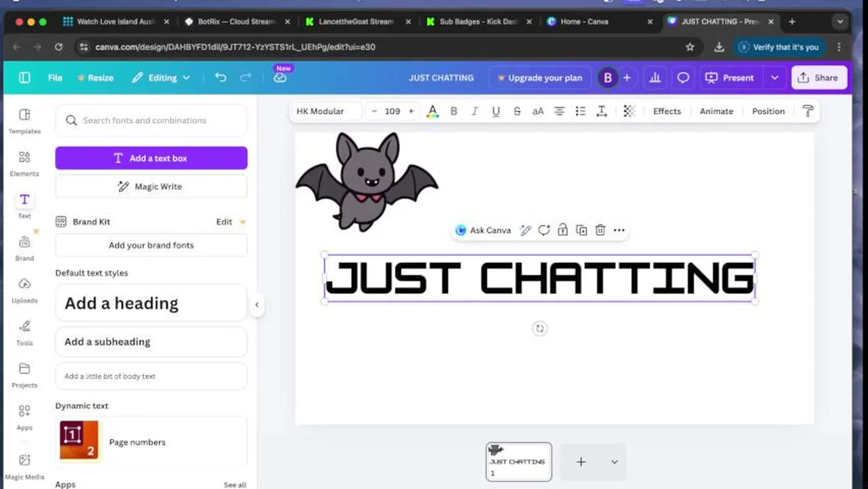Click Ask Canva on floating toolbar

coord(483,230)
